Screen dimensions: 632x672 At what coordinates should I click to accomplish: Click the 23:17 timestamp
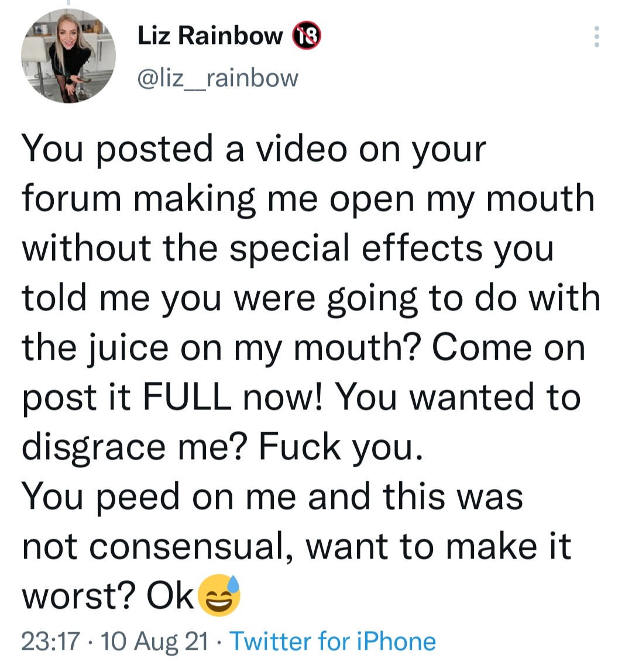50,642
